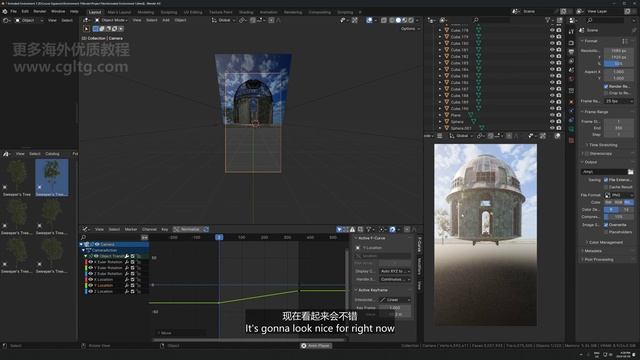The height and width of the screenshot is (360, 640).
Task: Open the Window menu
Action: pyautogui.click(x=58, y=11)
